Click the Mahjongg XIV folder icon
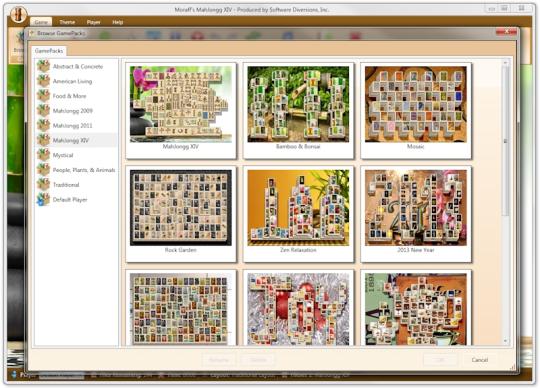Screen dimensions: 540x389 point(43,140)
